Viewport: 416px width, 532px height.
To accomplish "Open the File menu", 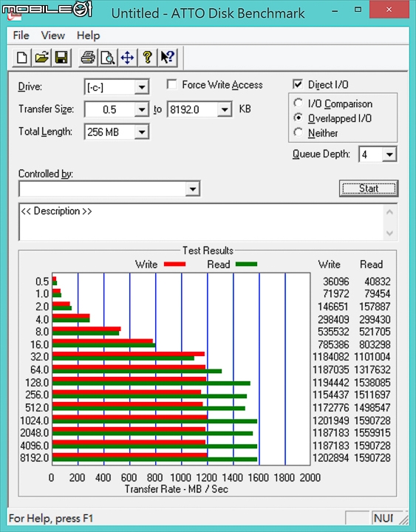I will (21, 35).
